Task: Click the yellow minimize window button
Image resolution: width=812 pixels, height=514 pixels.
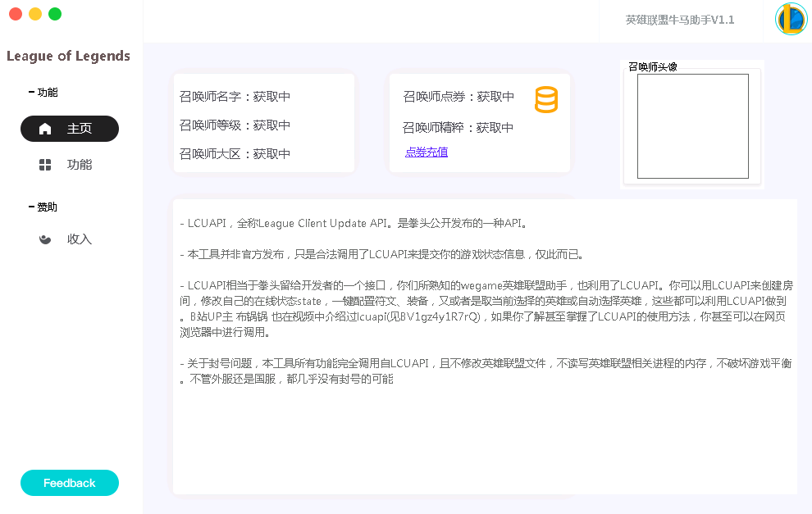Action: [35, 14]
